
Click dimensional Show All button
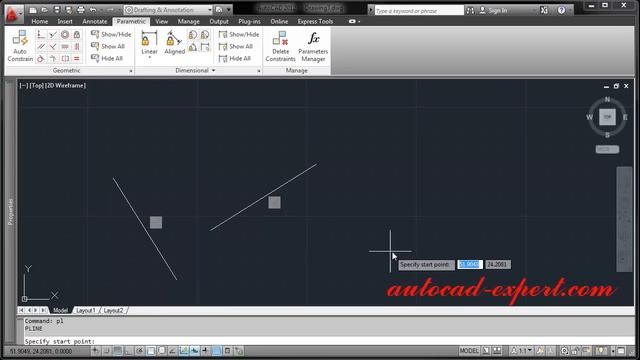pyautogui.click(x=236, y=47)
